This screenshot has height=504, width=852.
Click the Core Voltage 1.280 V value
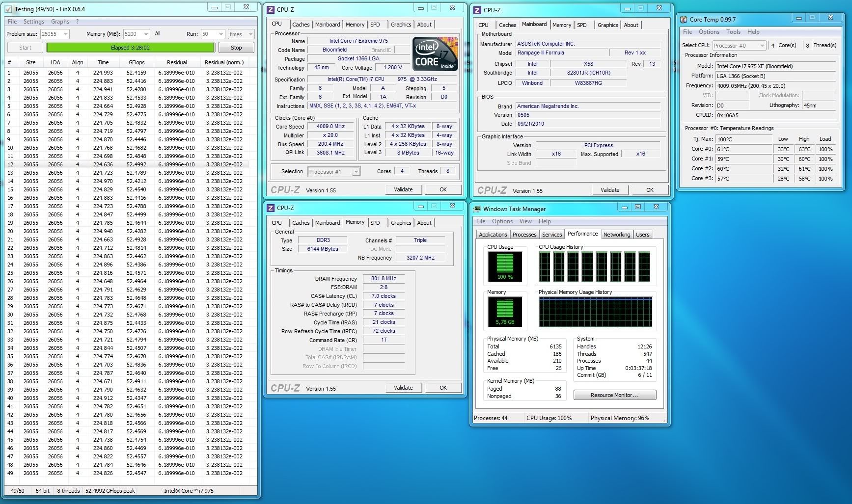pos(393,67)
